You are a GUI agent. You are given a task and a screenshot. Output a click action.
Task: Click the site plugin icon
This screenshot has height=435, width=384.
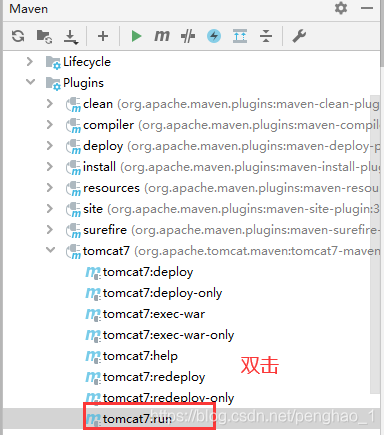73,210
